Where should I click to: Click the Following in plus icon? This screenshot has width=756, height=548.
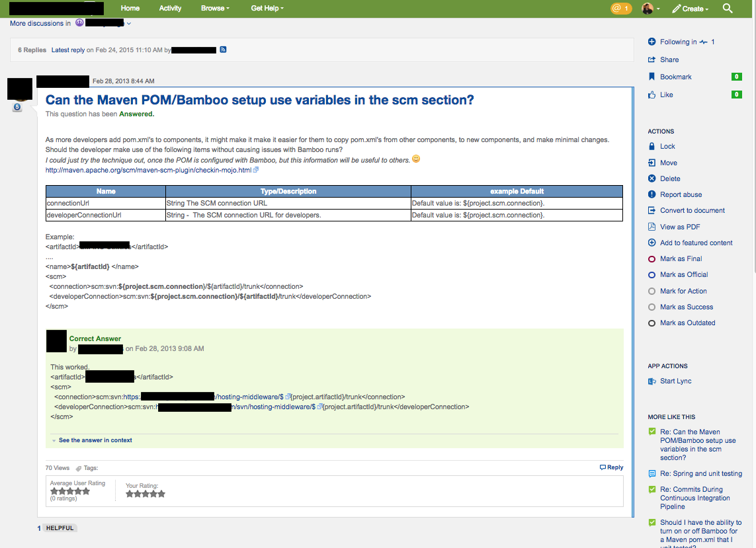(x=652, y=42)
